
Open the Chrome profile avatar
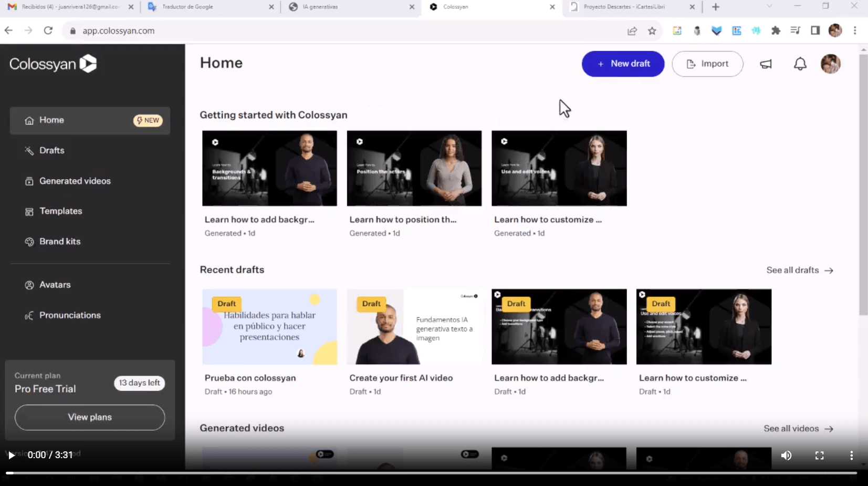click(835, 30)
